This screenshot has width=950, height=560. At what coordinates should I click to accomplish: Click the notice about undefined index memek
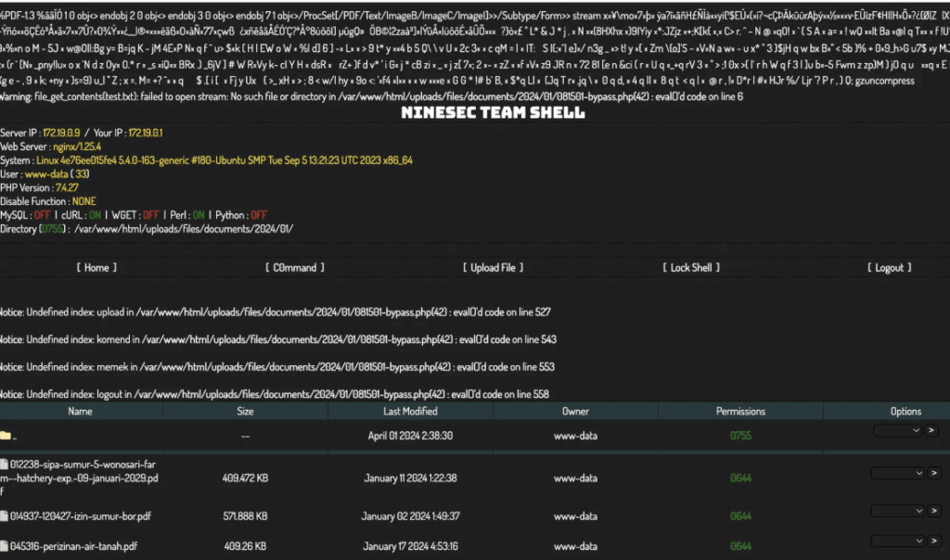tap(277, 367)
